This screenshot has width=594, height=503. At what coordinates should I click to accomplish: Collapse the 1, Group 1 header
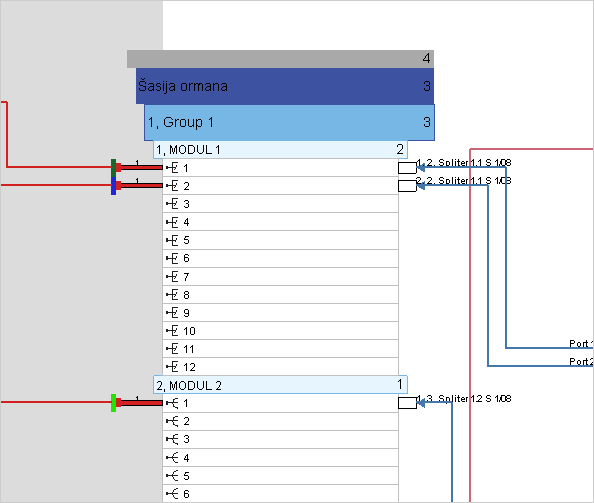289,122
